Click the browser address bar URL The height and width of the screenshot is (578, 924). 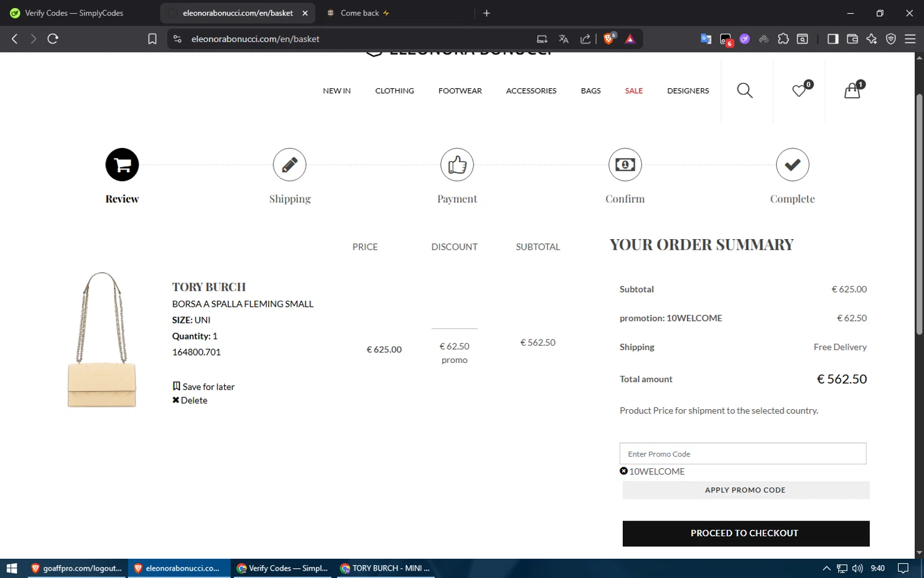tap(255, 39)
